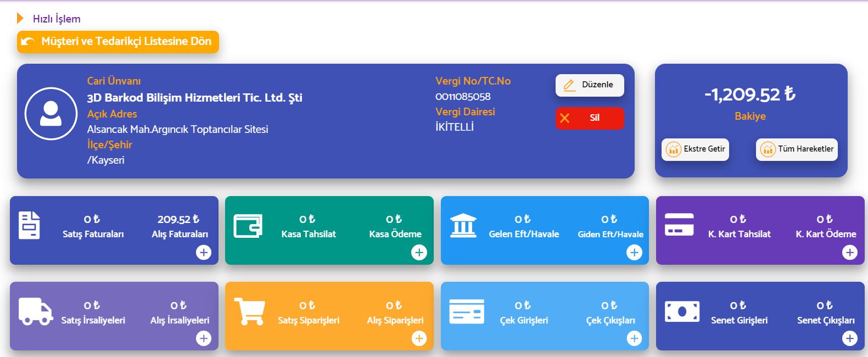Open K. Kart Ödeme
Viewport: 868px width, 357px height.
(826, 226)
